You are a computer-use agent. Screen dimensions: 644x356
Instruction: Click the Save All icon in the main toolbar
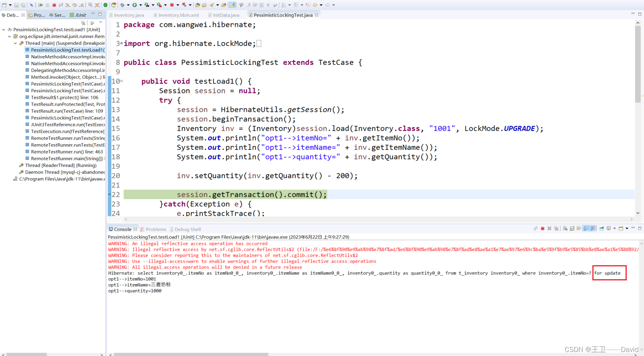23,5
